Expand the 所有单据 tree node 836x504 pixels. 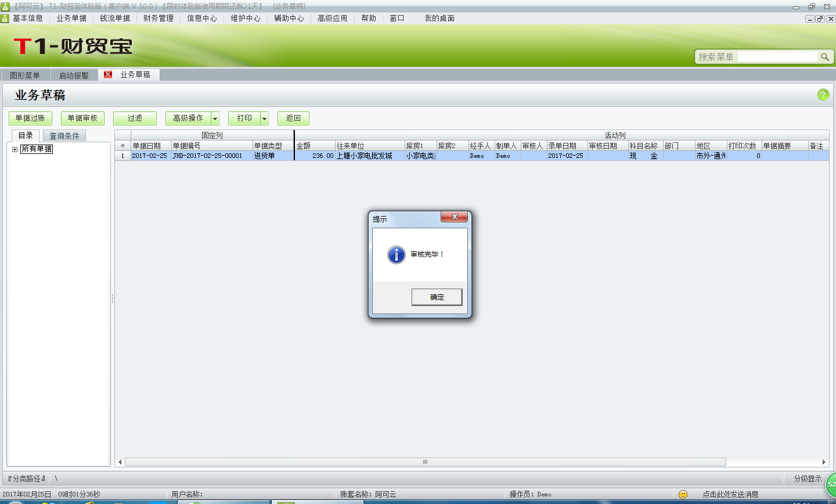click(14, 149)
